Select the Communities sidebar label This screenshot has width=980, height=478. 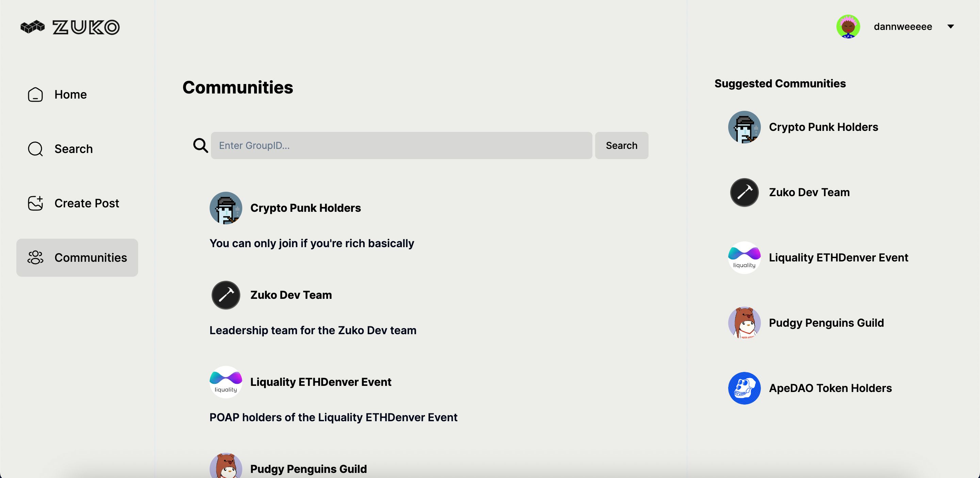tap(91, 258)
